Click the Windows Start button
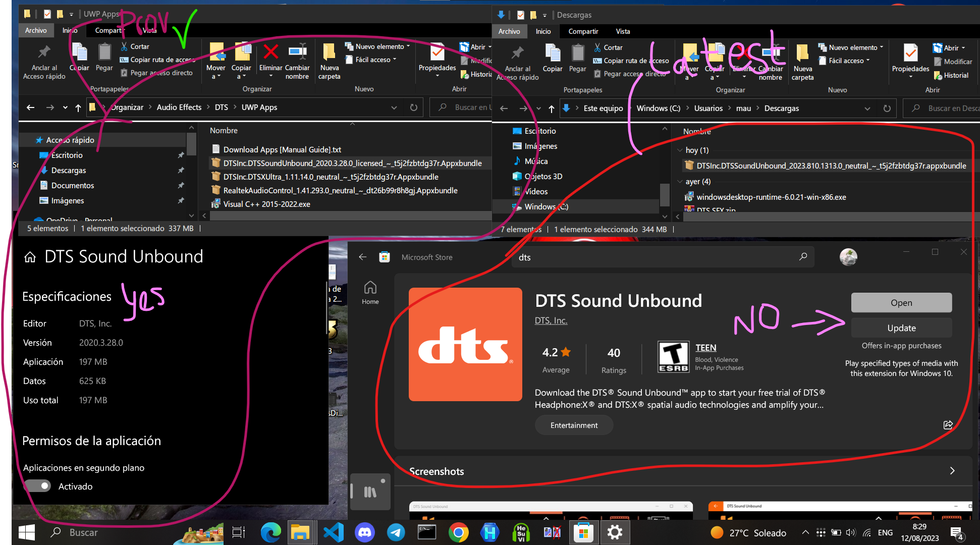 pos(26,532)
